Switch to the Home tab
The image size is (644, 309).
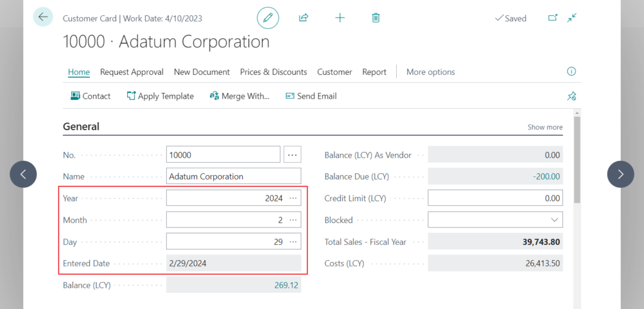[79, 72]
